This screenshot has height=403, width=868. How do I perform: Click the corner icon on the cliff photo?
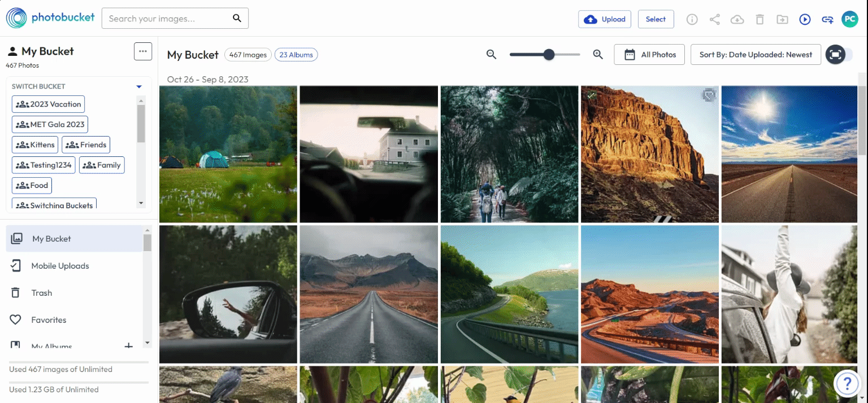point(709,96)
